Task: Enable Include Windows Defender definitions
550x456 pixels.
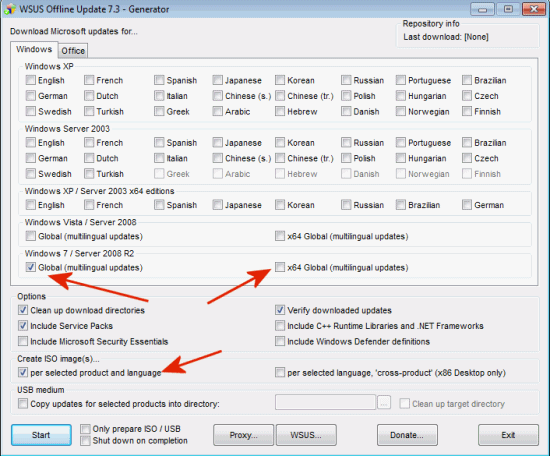Action: [280, 341]
